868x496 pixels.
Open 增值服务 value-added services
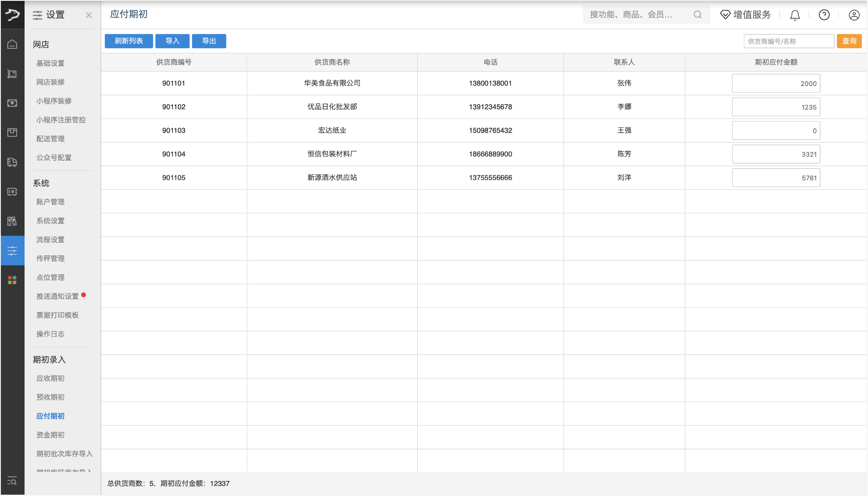coord(746,15)
